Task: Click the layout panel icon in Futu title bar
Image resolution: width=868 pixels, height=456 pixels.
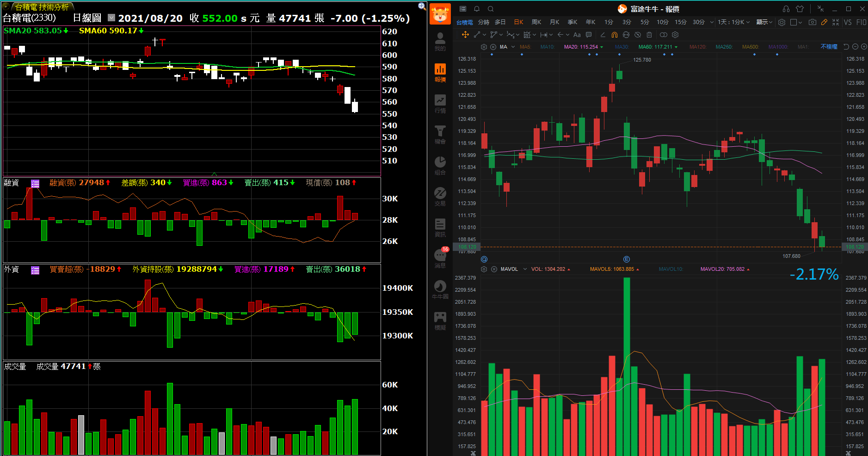Action: [463, 9]
